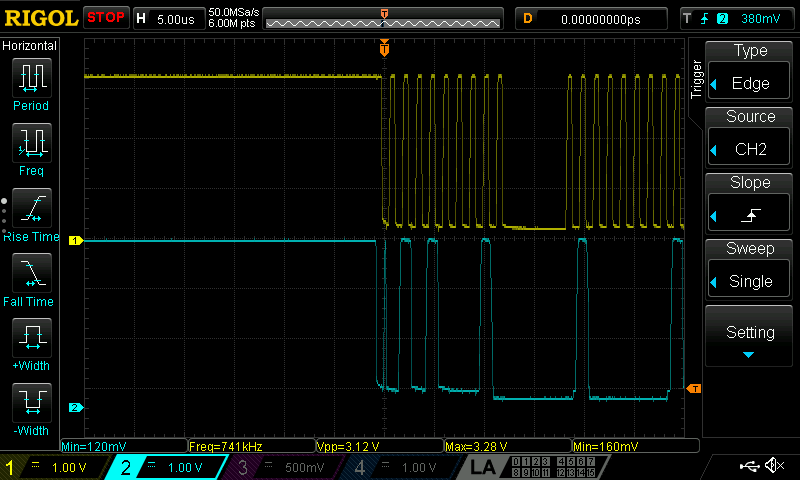The image size is (800, 480).
Task: Click the trigger level T marker at the right edge
Action: point(694,389)
